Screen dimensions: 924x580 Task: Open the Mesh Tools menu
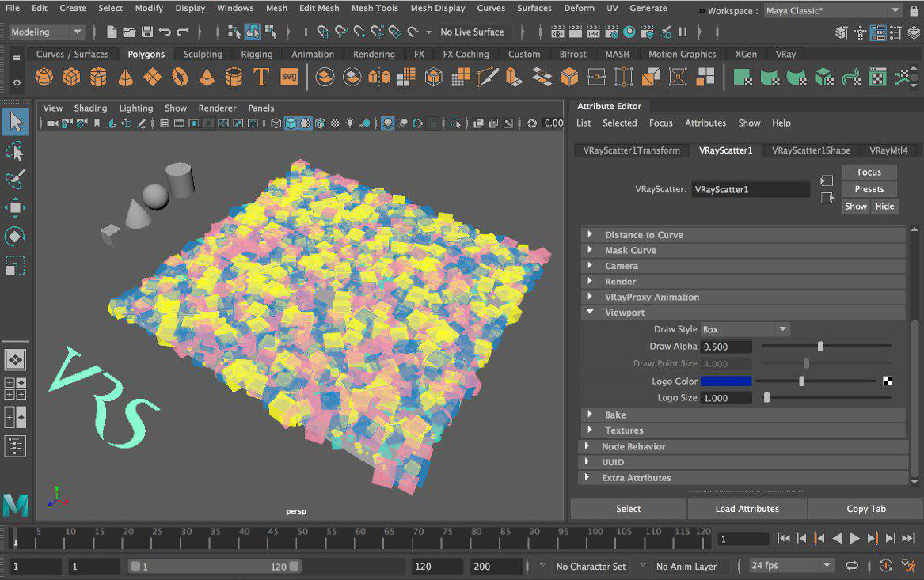point(375,8)
